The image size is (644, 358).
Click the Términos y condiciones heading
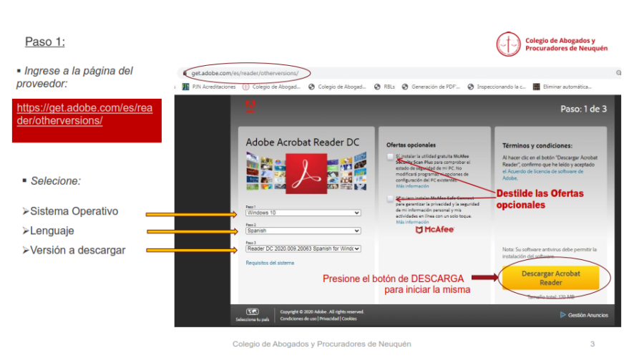(x=537, y=145)
